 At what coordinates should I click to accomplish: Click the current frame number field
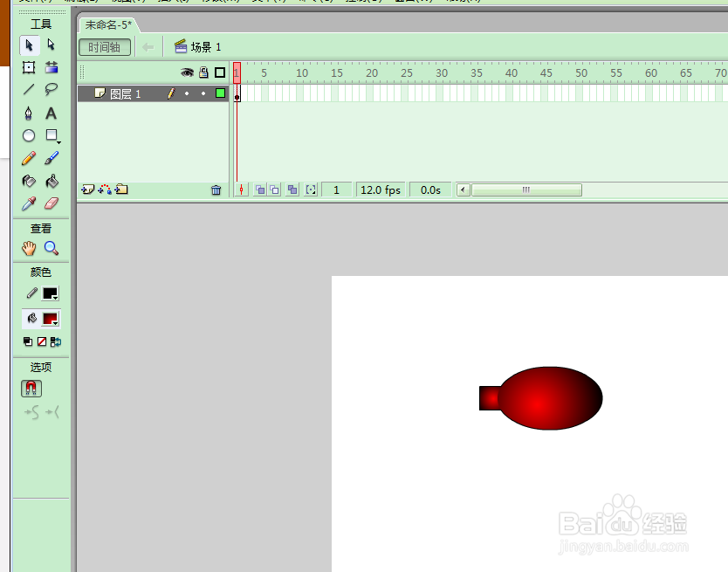[337, 190]
